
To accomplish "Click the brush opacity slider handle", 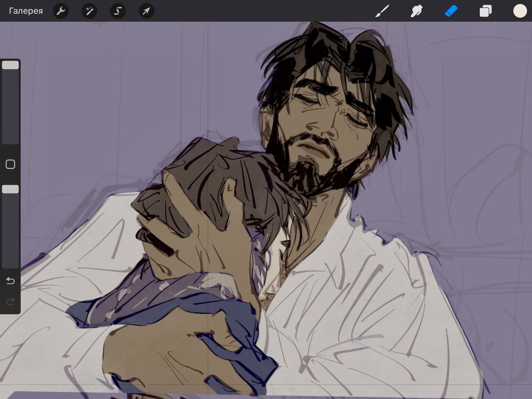I will [x=10, y=189].
